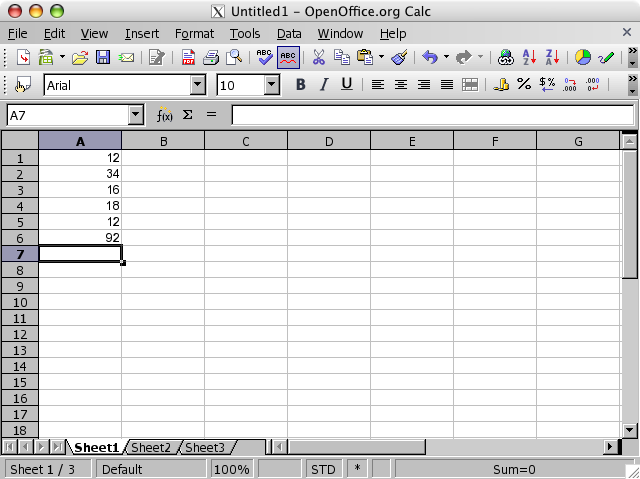Sort Ascending A-Z icon

(529, 57)
